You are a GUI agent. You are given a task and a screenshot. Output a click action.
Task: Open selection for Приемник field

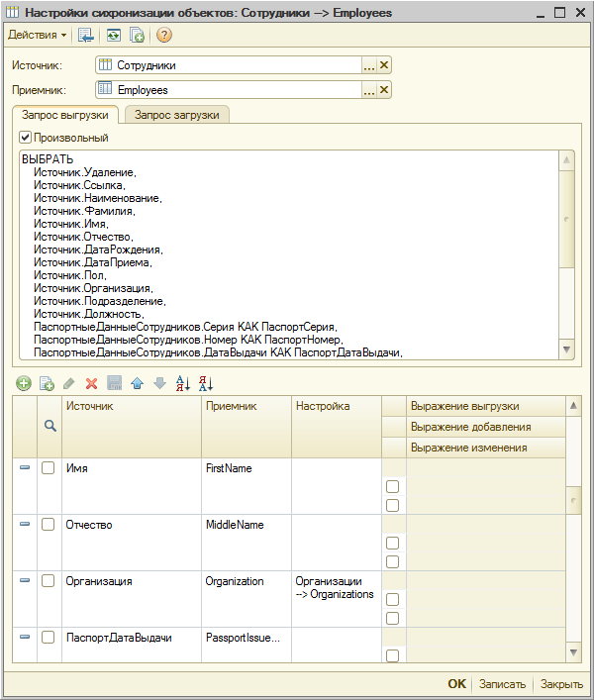369,90
